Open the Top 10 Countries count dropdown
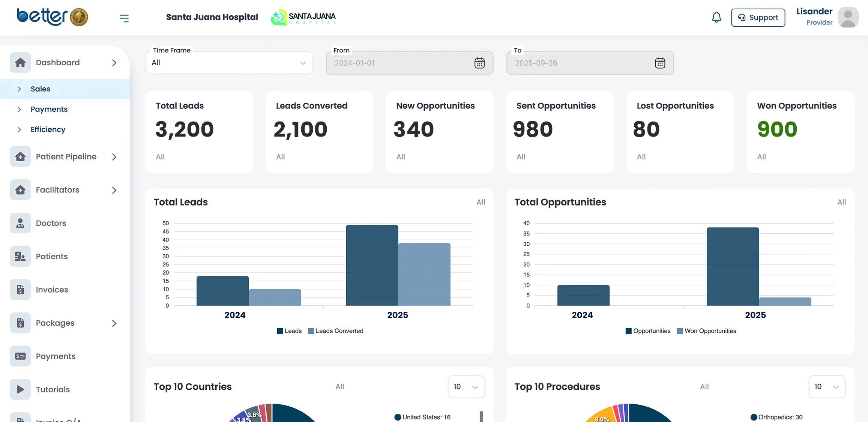The height and width of the screenshot is (422, 868). tap(466, 387)
